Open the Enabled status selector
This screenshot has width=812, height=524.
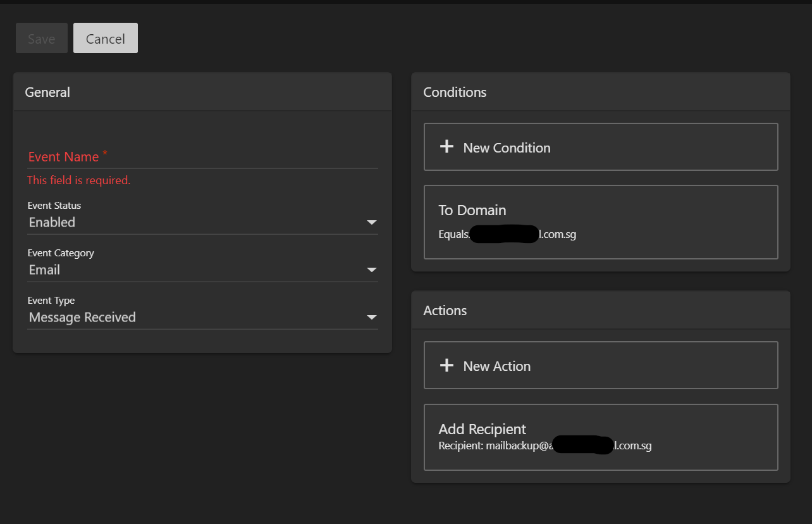190,223
